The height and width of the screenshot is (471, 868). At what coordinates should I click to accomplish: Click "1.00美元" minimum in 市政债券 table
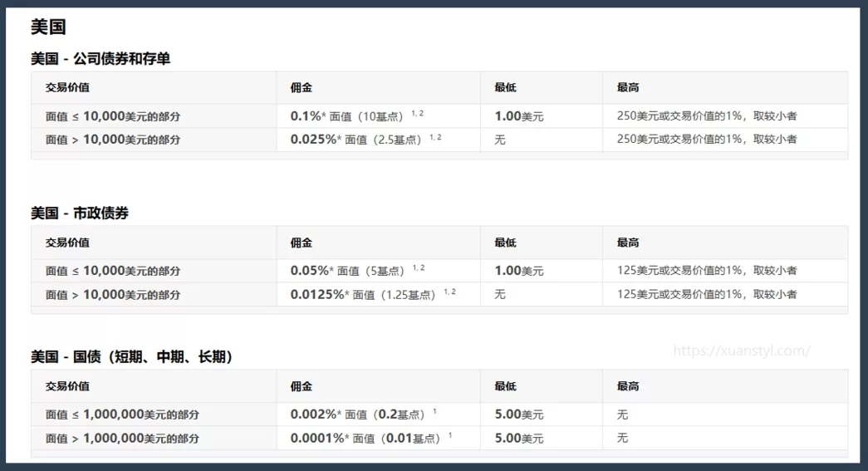coord(518,271)
